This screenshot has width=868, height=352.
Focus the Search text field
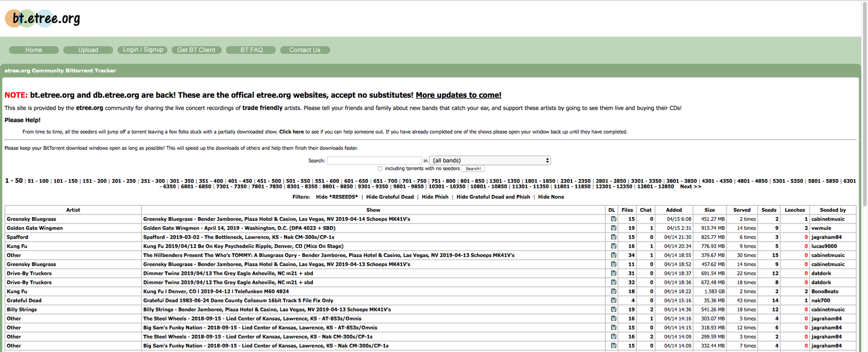tap(374, 160)
